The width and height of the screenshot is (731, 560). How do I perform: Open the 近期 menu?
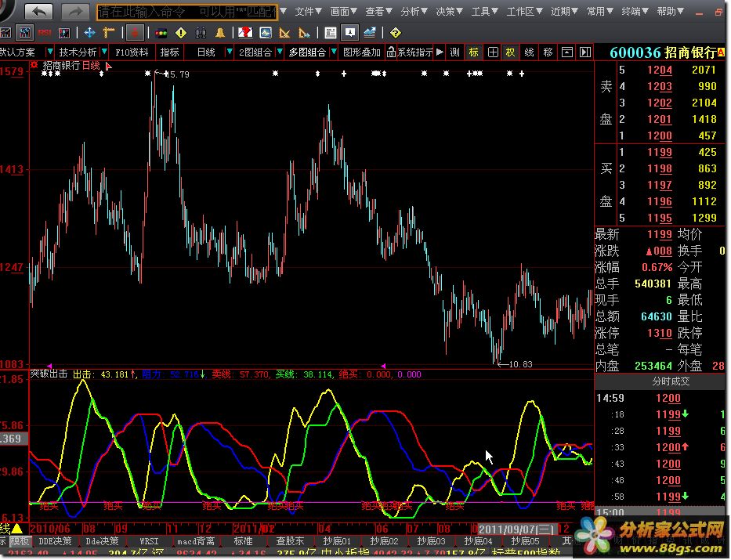click(x=564, y=11)
